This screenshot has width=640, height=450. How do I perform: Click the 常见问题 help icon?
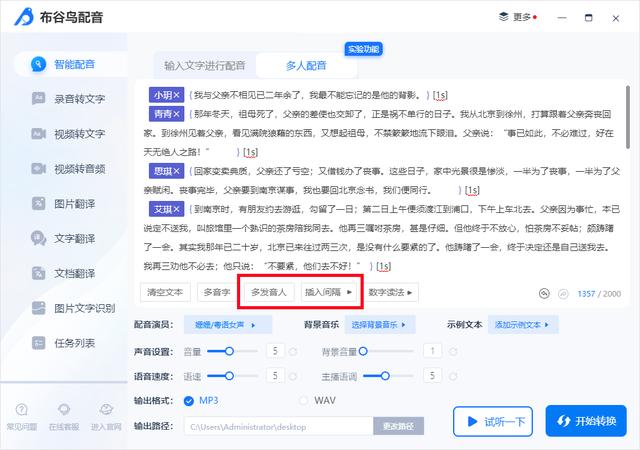[23, 415]
